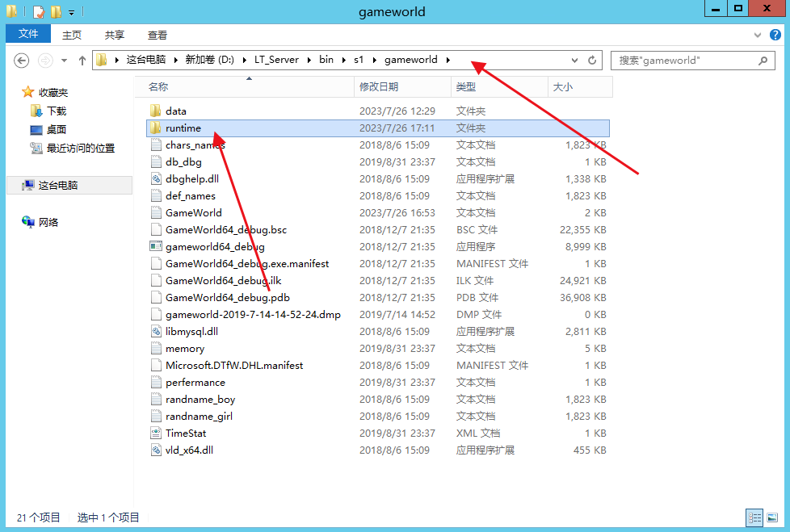The height and width of the screenshot is (532, 790).
Task: Go back using the Back arrow button
Action: (22, 61)
